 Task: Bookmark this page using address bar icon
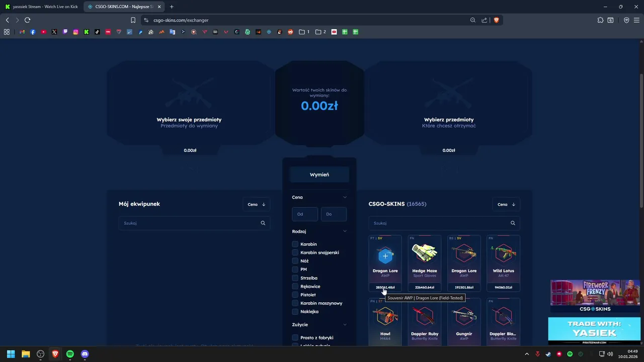click(x=133, y=20)
